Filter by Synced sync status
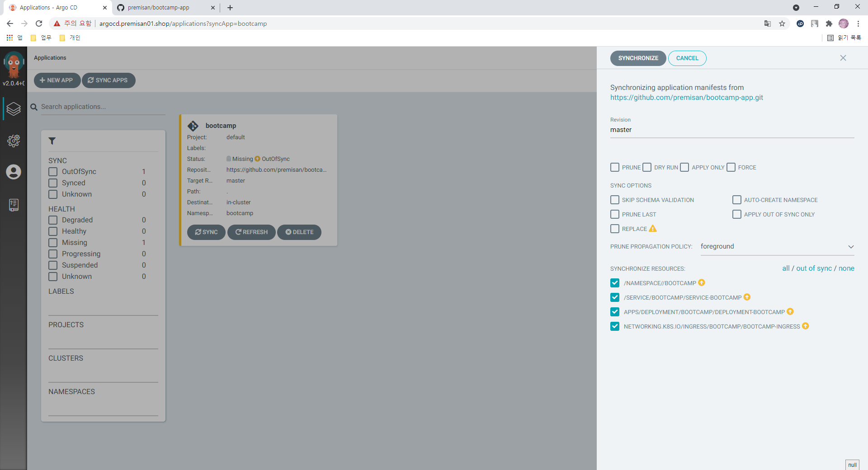This screenshot has height=470, width=868. [x=53, y=183]
